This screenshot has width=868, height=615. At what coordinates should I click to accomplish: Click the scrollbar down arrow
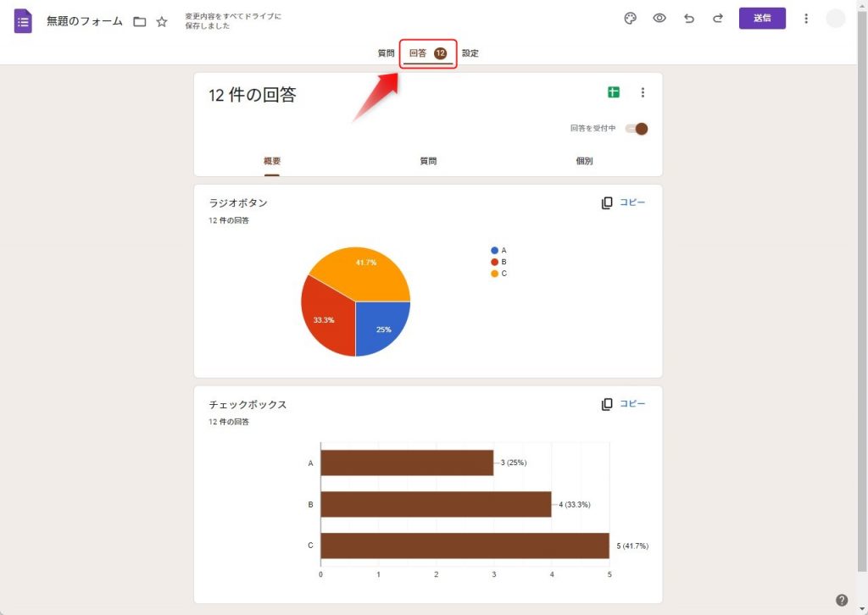click(862, 609)
